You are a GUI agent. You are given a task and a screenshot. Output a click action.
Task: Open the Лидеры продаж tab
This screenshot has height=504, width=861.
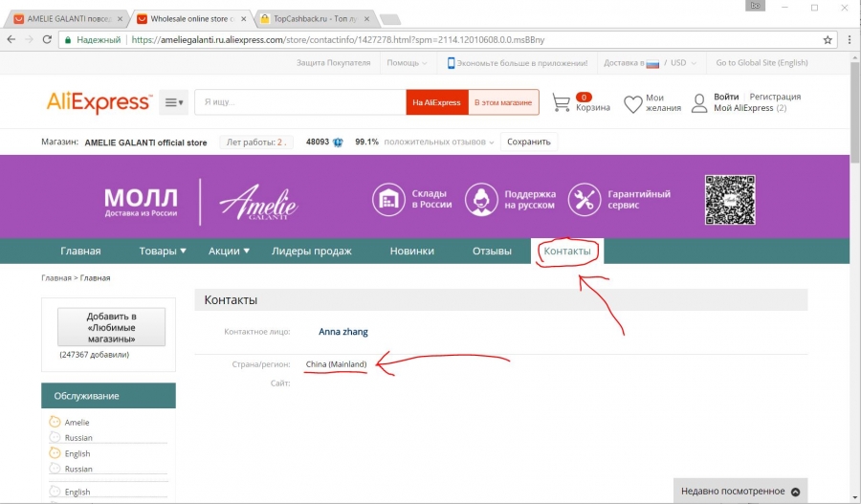pos(311,251)
